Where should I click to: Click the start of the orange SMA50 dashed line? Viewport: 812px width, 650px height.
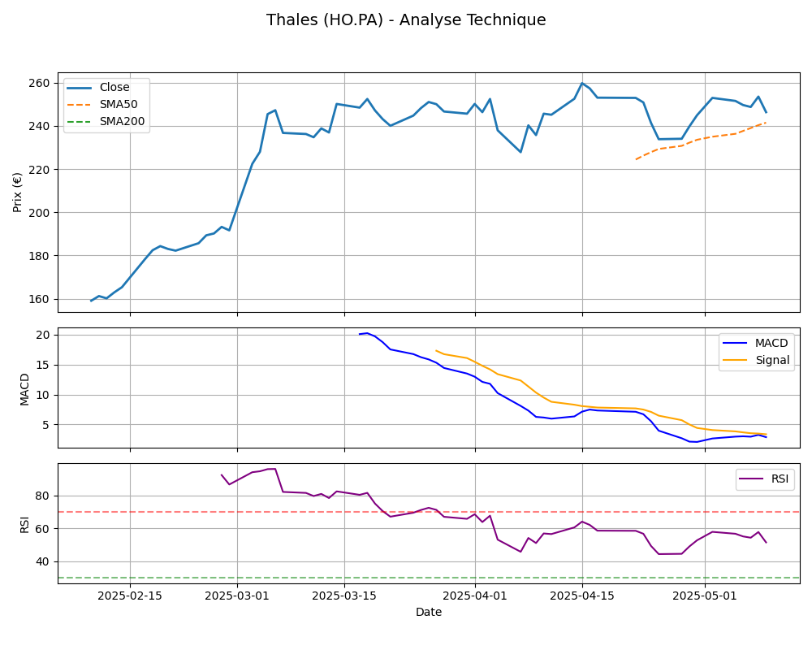tap(637, 159)
